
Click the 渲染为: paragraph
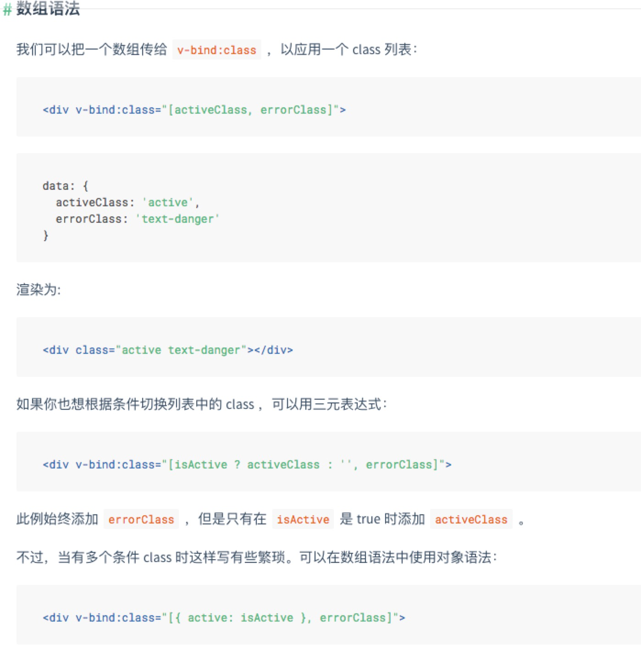pos(39,289)
